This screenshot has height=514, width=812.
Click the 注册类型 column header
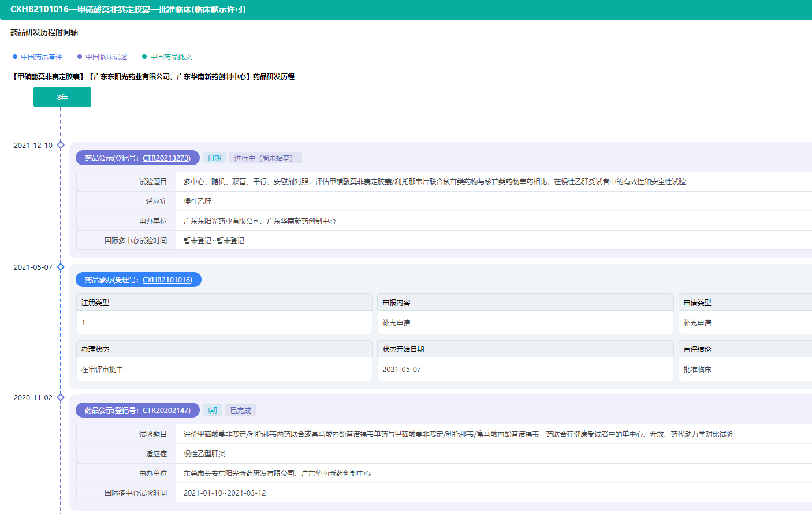(x=95, y=302)
